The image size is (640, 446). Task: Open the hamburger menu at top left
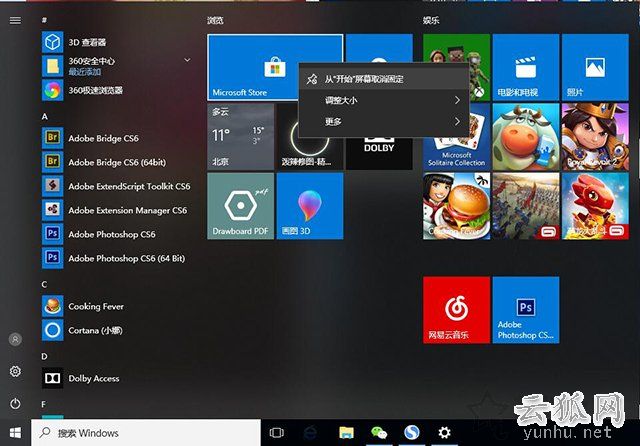click(15, 20)
